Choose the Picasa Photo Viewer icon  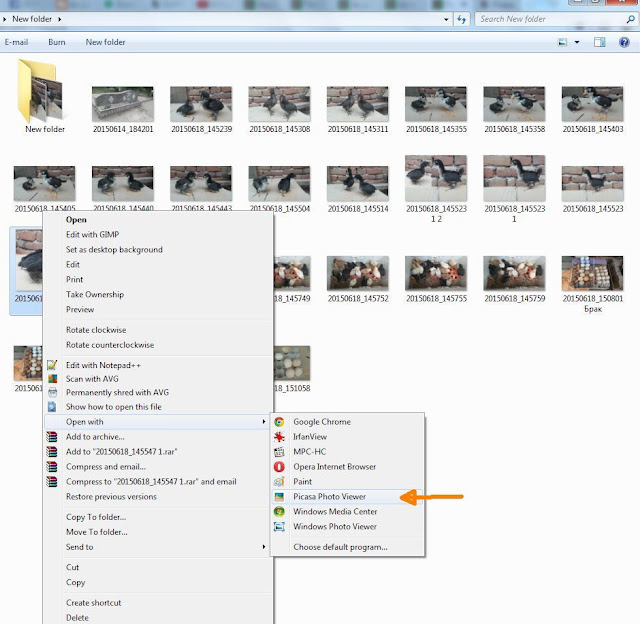(279, 497)
